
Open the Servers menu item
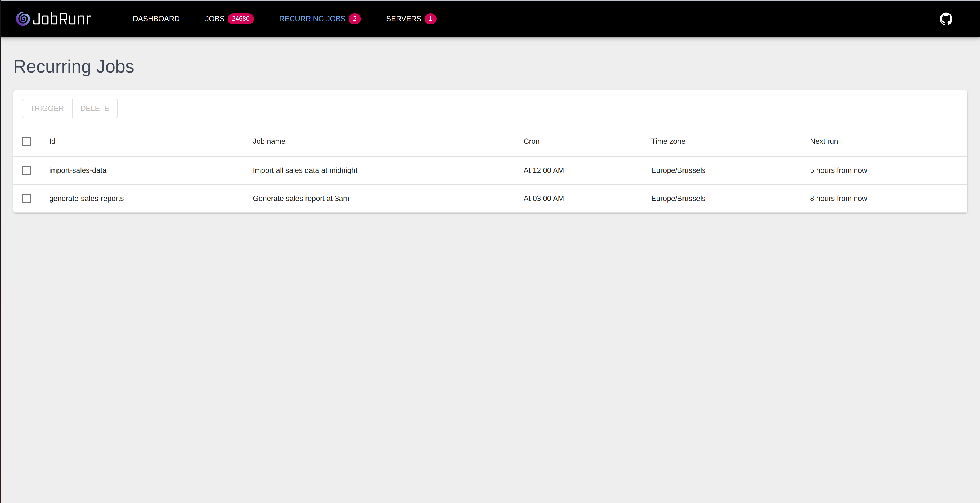point(403,19)
